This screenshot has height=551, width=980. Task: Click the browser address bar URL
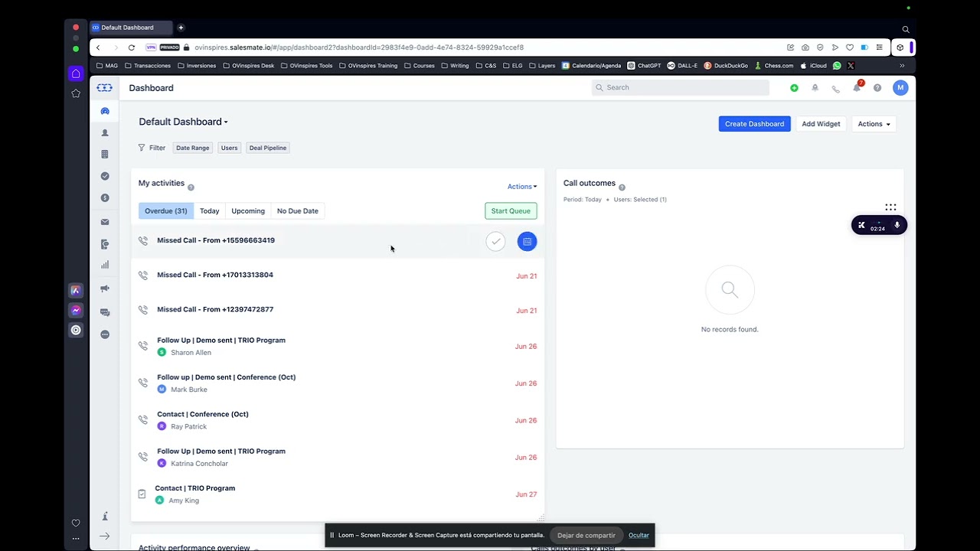[x=359, y=47]
